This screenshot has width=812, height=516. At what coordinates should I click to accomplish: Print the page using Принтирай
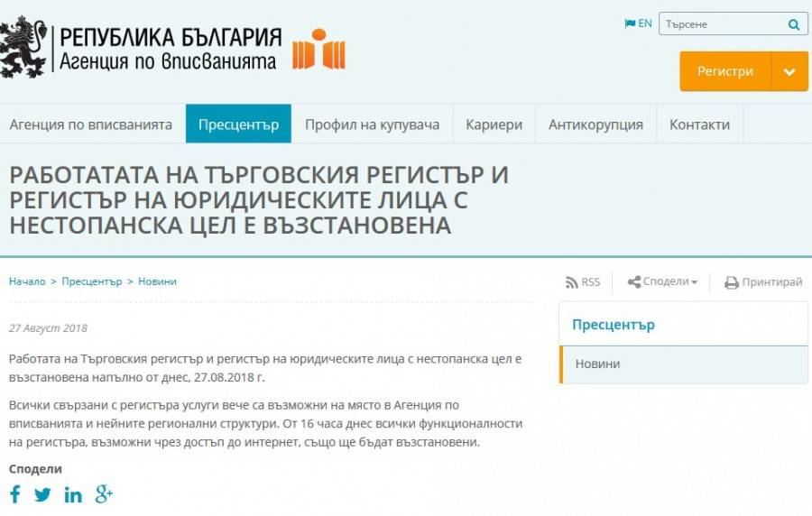coord(763,282)
